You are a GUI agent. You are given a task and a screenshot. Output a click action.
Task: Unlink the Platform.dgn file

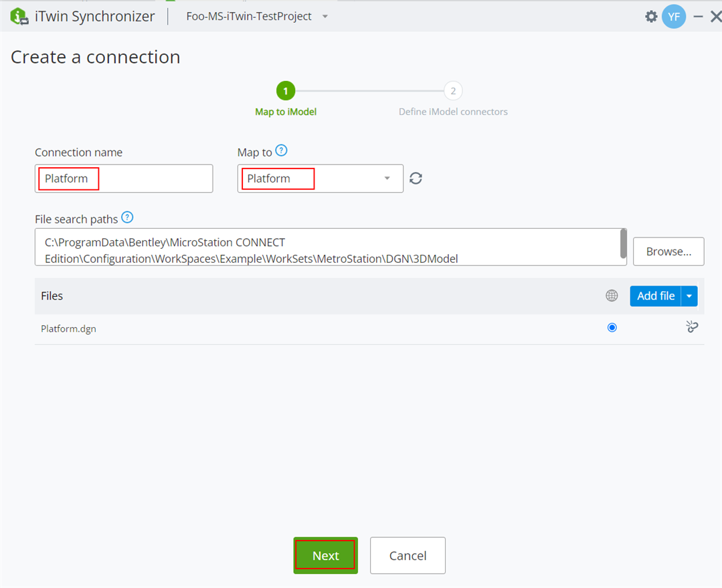point(692,327)
